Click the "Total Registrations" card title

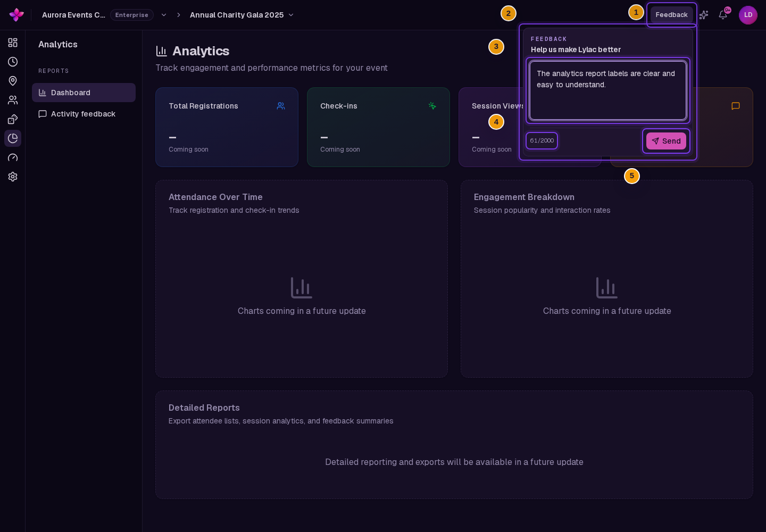[x=203, y=106]
